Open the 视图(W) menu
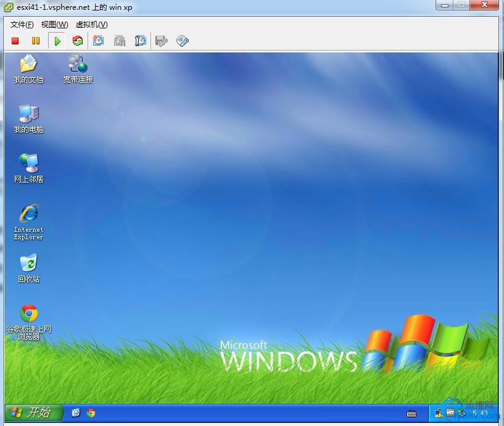This screenshot has width=504, height=426. 54,25
